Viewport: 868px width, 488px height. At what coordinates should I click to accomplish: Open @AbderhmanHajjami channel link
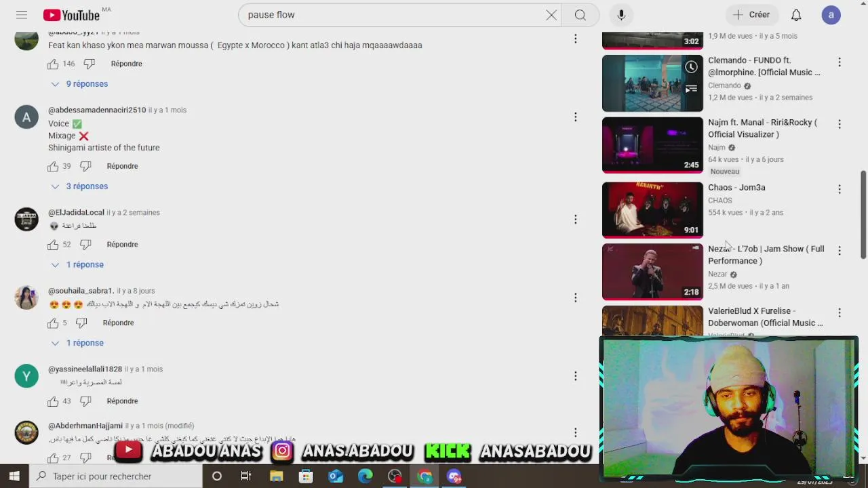pos(85,426)
